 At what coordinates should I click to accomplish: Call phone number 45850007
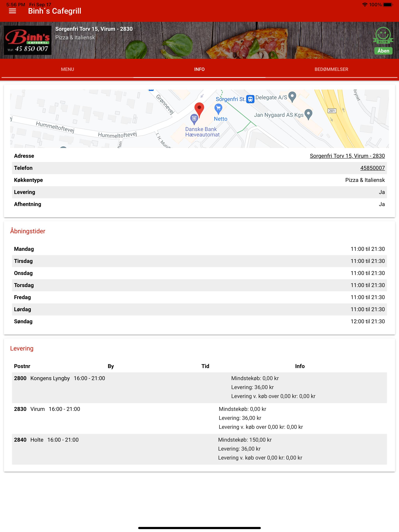click(372, 168)
